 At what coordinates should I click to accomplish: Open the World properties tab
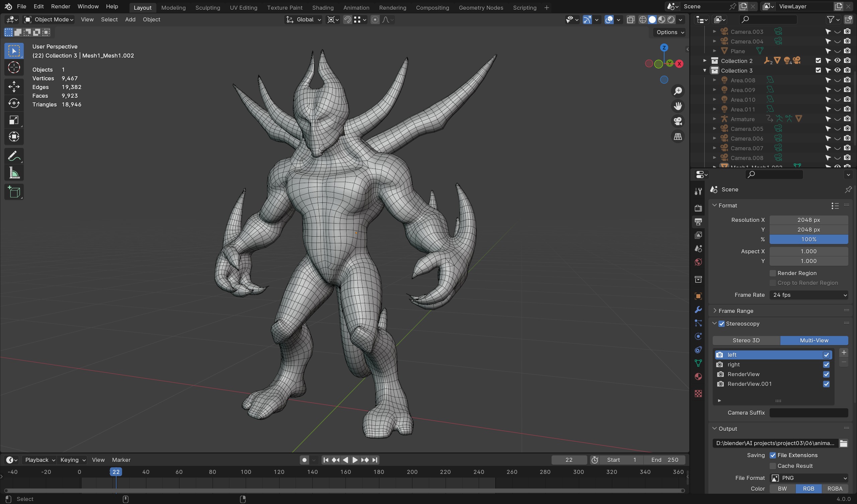tap(698, 262)
